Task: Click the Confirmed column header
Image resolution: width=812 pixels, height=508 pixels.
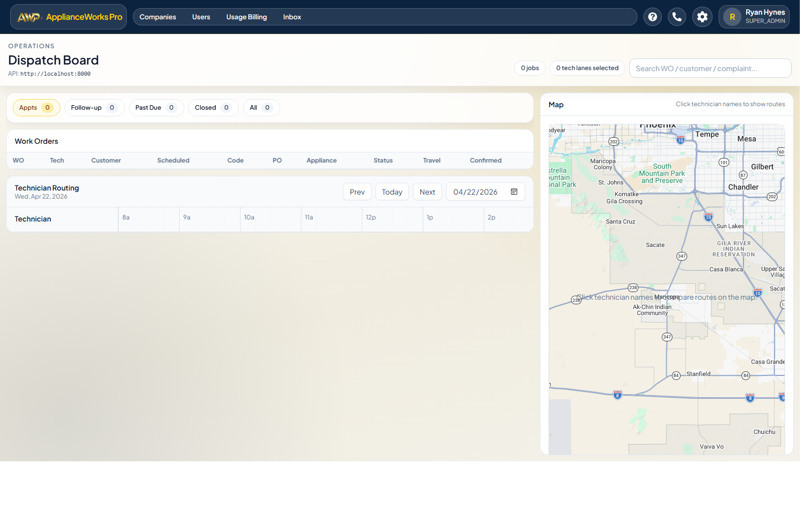Action: 486,161
